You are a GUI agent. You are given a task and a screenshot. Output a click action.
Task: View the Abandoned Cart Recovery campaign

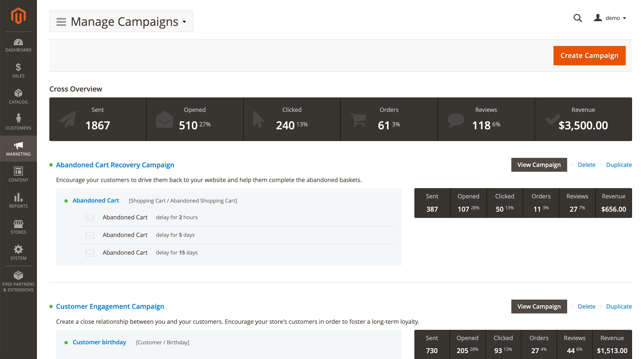click(539, 165)
